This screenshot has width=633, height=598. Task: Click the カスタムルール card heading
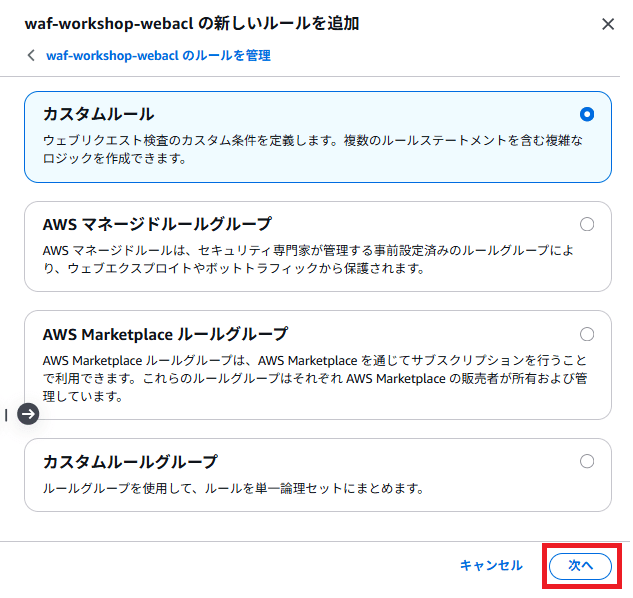(x=99, y=114)
